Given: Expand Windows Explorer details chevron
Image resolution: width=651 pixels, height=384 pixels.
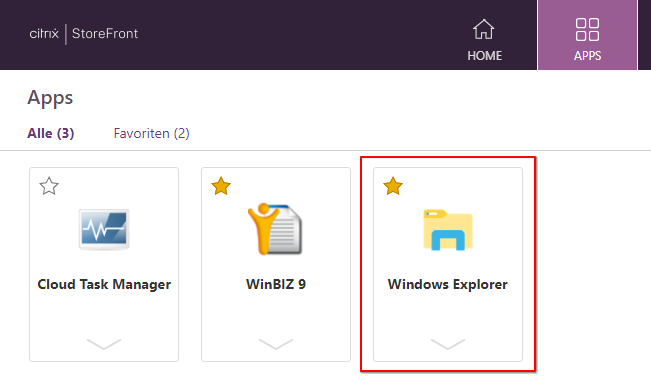Looking at the screenshot, I should click(448, 344).
